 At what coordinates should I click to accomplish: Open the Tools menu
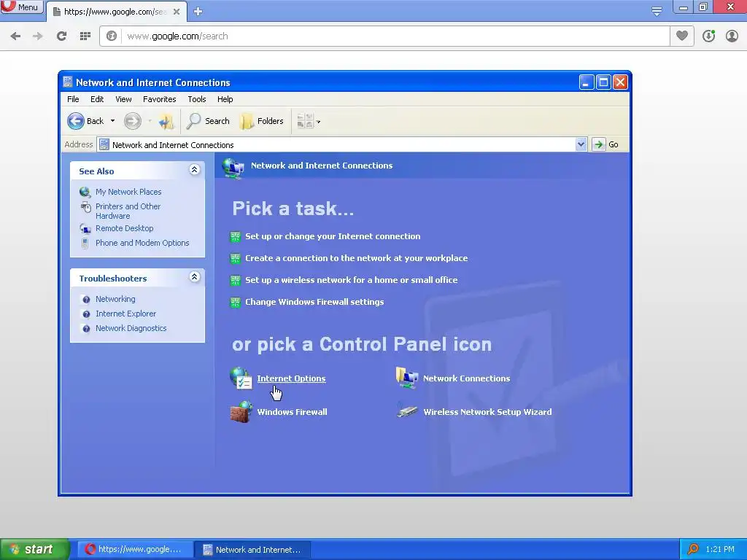click(197, 99)
